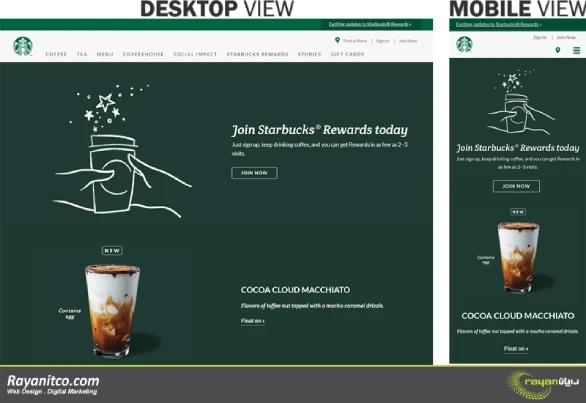
Task: Open the Coffee menu item
Action: [56, 54]
